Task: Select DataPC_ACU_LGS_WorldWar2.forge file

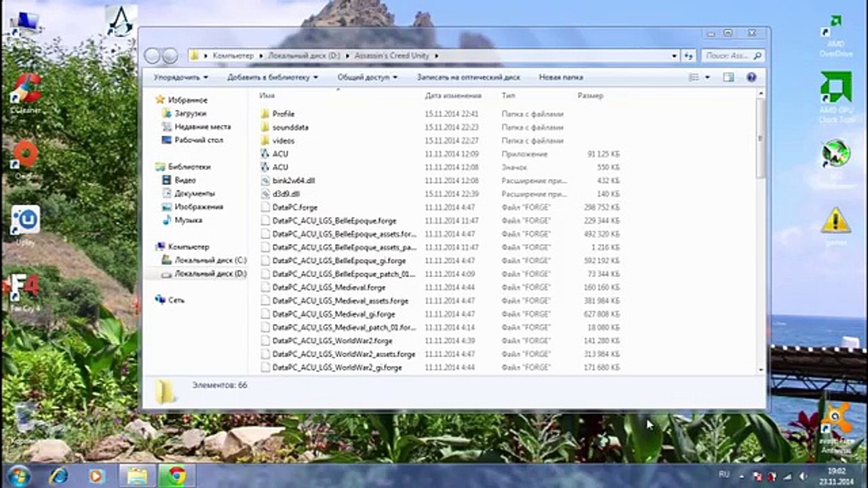Action: [x=326, y=341]
